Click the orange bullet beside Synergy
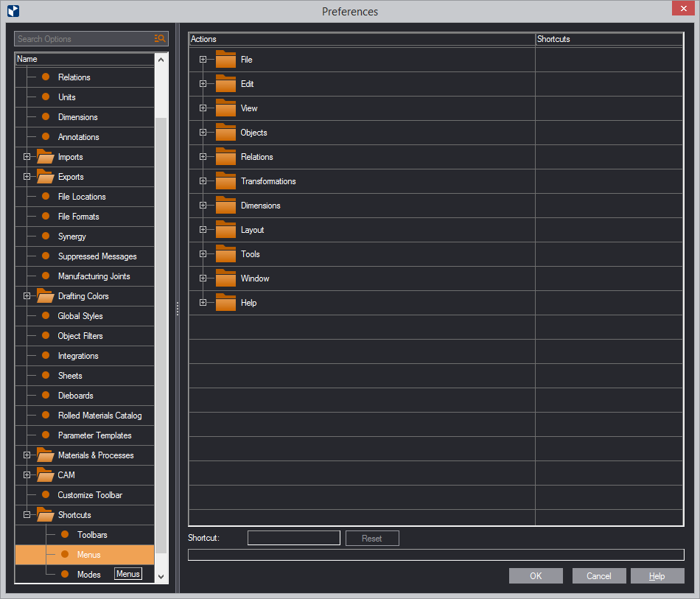The height and width of the screenshot is (599, 700). click(x=46, y=236)
